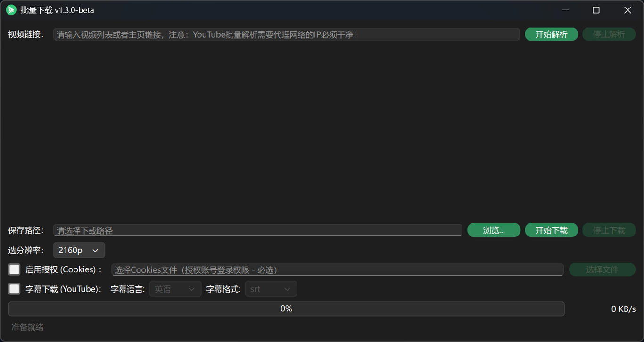Start downloading with 开始下载
This screenshot has height=342, width=644.
[x=551, y=230]
